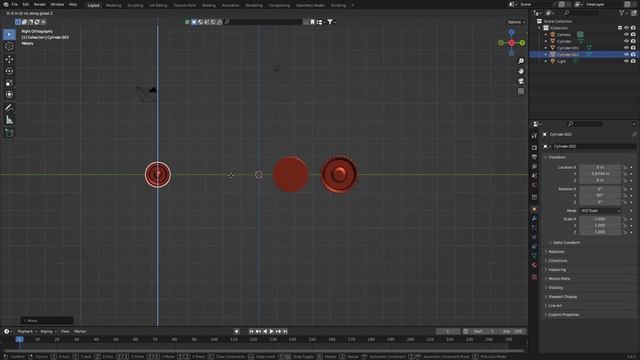
Task: Switch perspective/orthographic with the grid icon
Action: (521, 91)
